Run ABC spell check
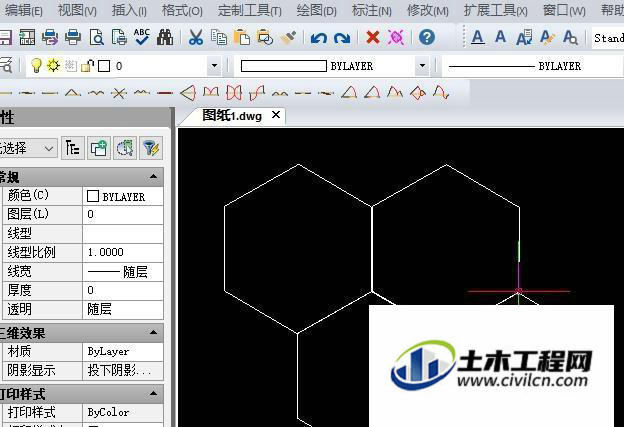624x427 pixels. [142, 37]
